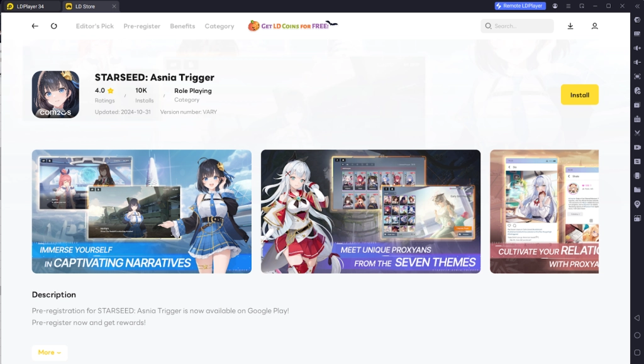The image size is (644, 364).
Task: Click the multi-window icon in title bar
Action: point(582,6)
